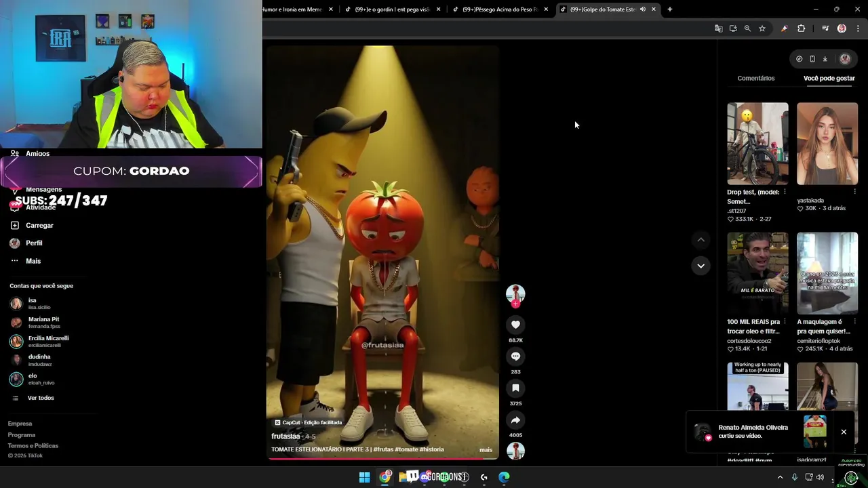This screenshot has height=488, width=868.
Task: Go to next video with down arrow
Action: click(x=701, y=266)
